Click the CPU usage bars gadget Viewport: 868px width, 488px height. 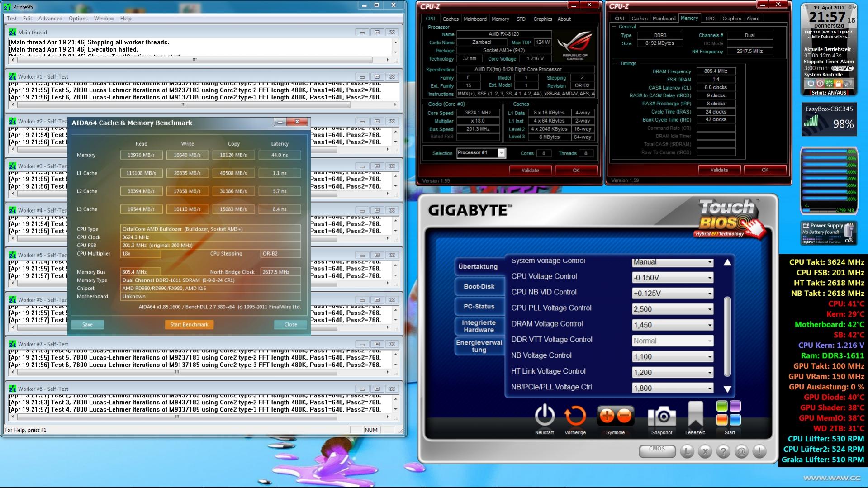829,180
